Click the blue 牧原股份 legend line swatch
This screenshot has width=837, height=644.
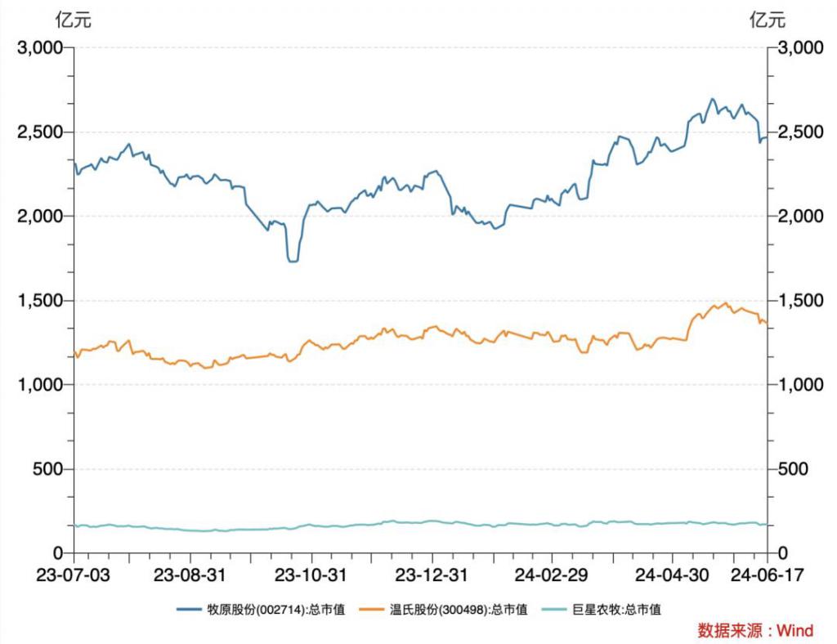(x=189, y=609)
